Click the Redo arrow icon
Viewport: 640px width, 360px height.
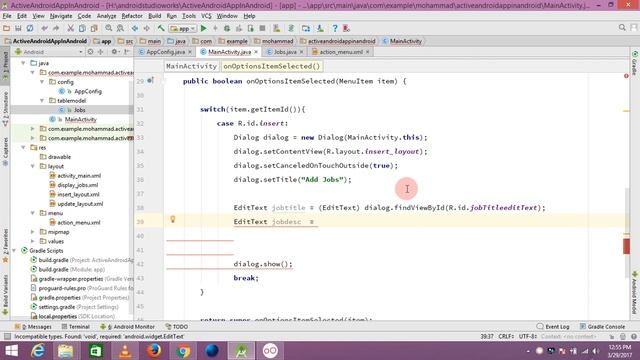[x=56, y=28]
